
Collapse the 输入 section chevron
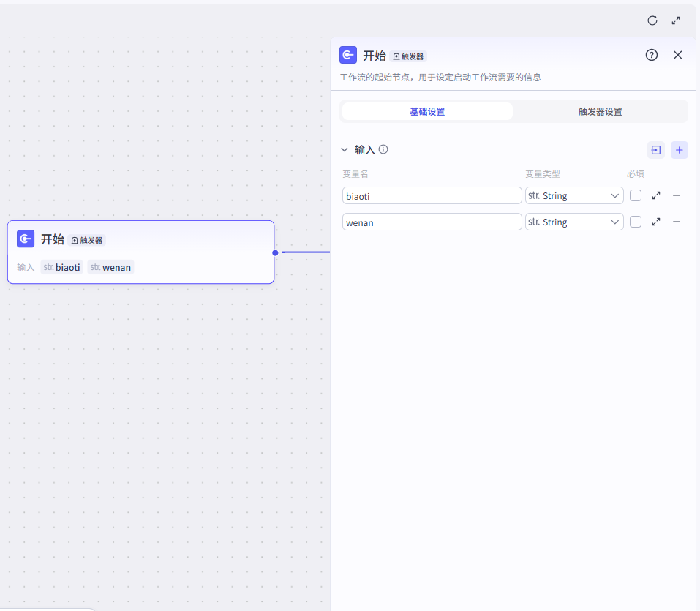(x=345, y=149)
